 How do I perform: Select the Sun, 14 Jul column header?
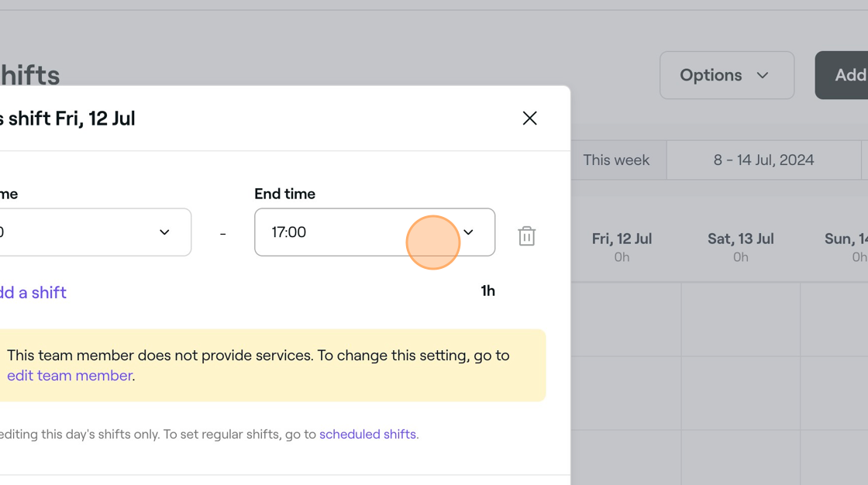[x=846, y=247]
